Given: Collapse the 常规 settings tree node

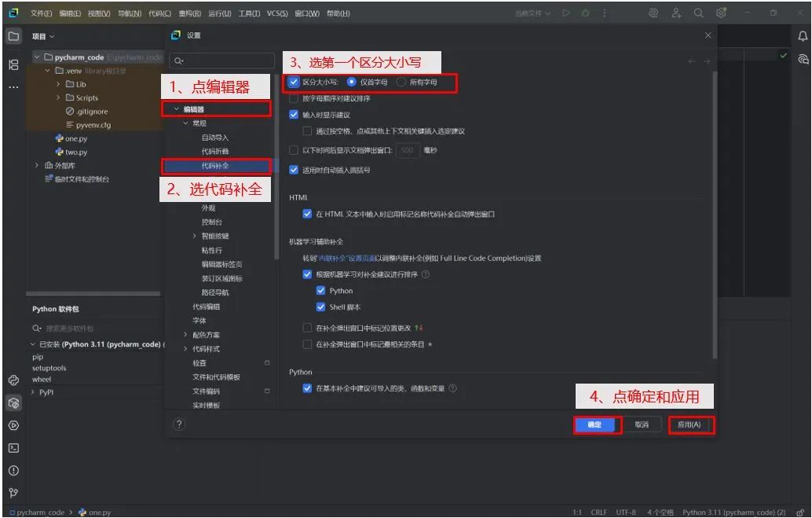Looking at the screenshot, I should coord(185,123).
